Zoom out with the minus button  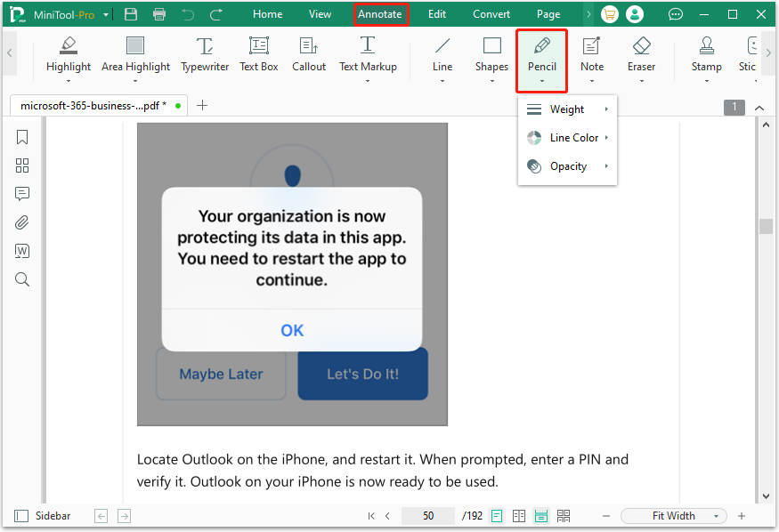(606, 516)
